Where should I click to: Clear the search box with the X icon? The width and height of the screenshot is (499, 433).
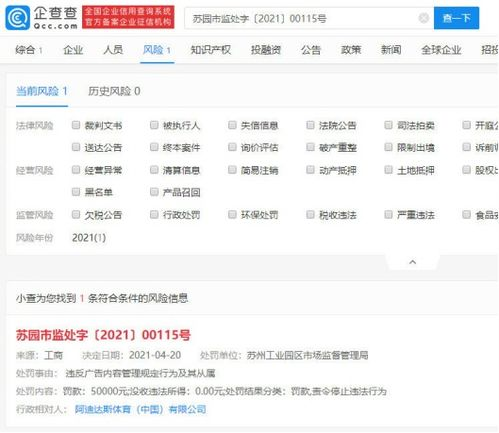click(x=424, y=18)
